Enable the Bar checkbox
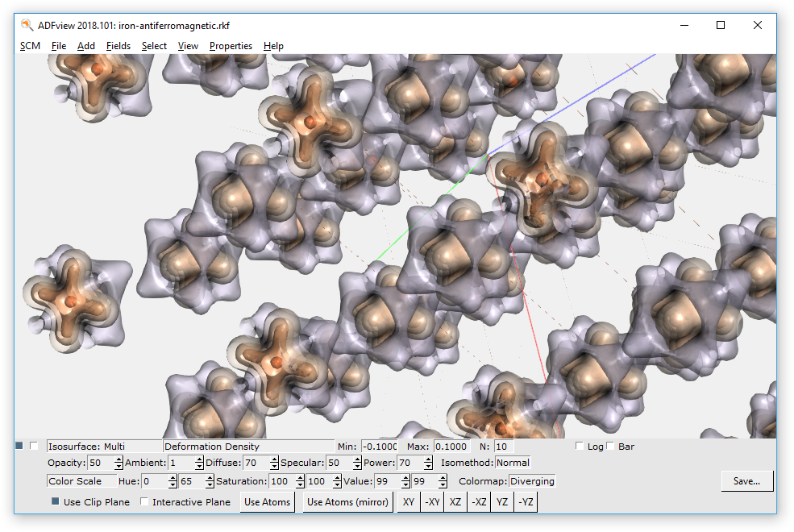The height and width of the screenshot is (532, 794). (609, 446)
